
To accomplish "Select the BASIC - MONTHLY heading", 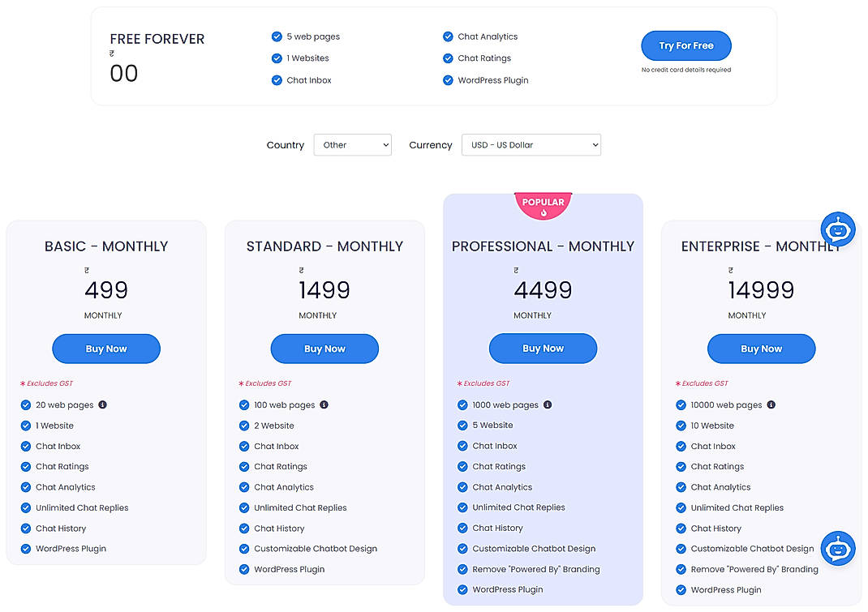I will point(106,246).
